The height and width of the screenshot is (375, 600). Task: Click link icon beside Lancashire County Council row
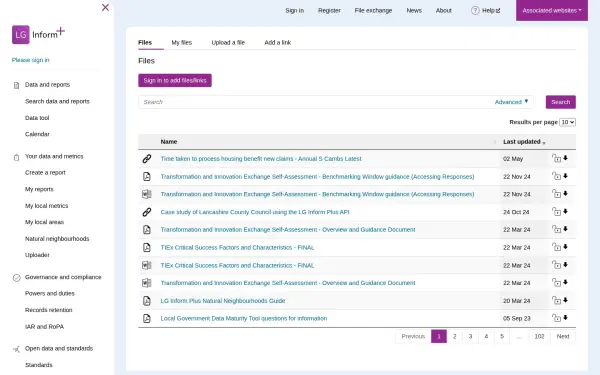[147, 212]
